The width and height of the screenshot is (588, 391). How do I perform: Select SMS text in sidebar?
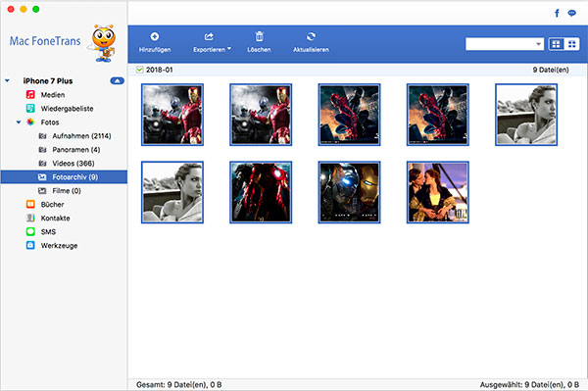point(48,231)
